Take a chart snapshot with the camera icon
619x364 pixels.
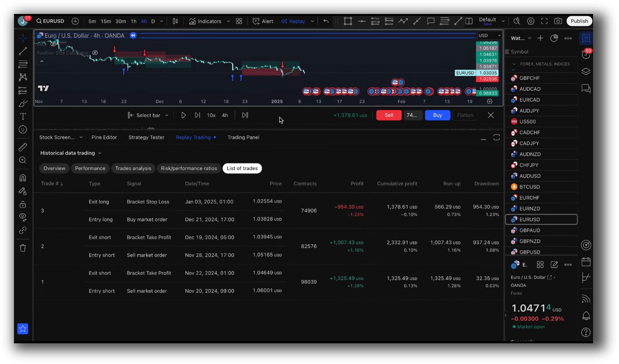coord(558,21)
